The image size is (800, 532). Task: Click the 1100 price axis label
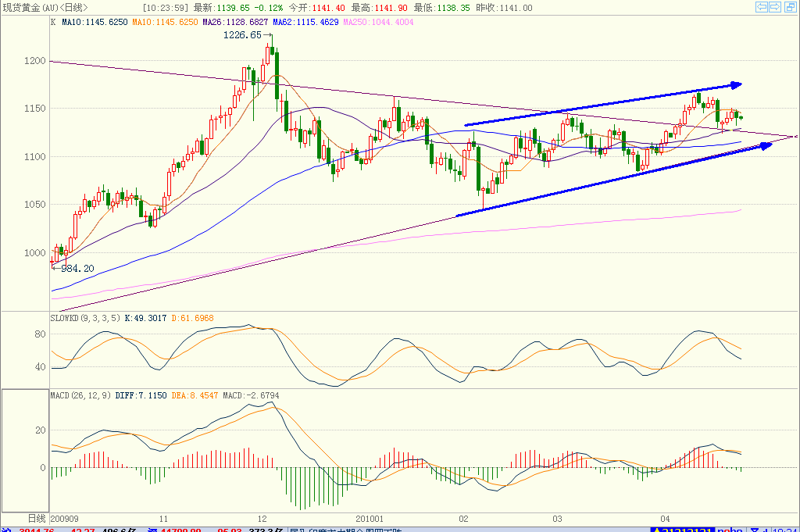34,156
